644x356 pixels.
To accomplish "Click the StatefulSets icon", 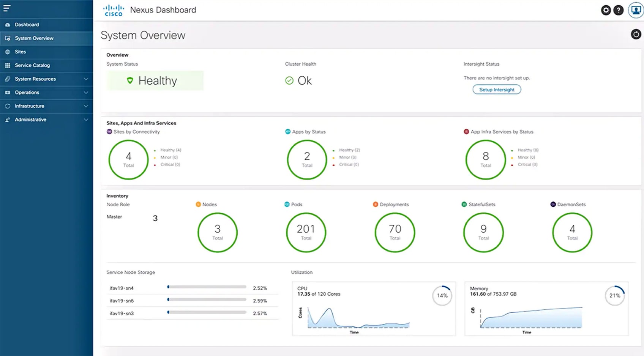I will tap(464, 204).
